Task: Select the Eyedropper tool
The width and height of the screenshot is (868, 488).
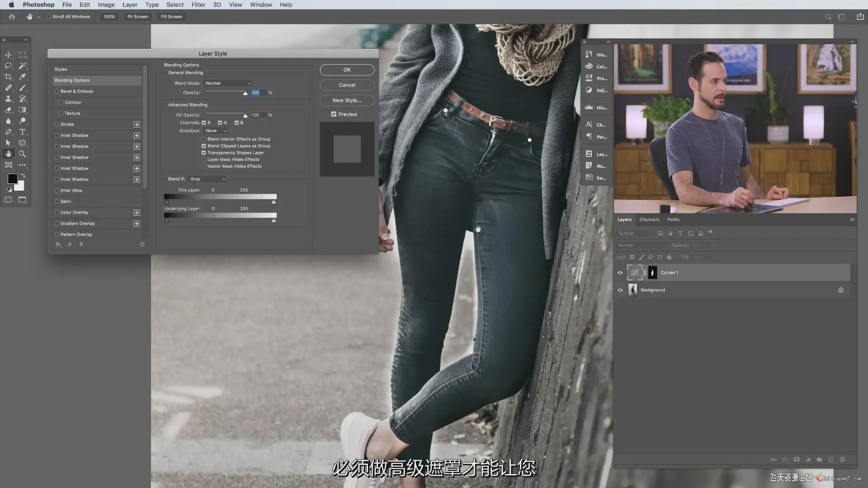Action: tap(22, 77)
